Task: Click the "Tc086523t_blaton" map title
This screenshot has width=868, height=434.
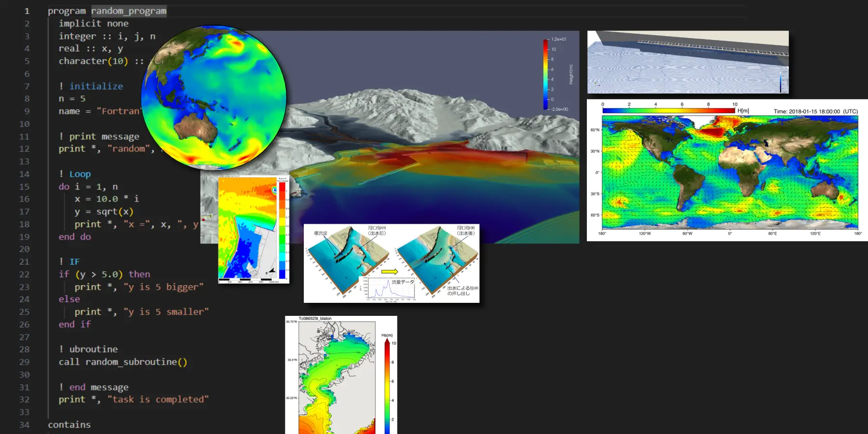Action: coord(315,319)
